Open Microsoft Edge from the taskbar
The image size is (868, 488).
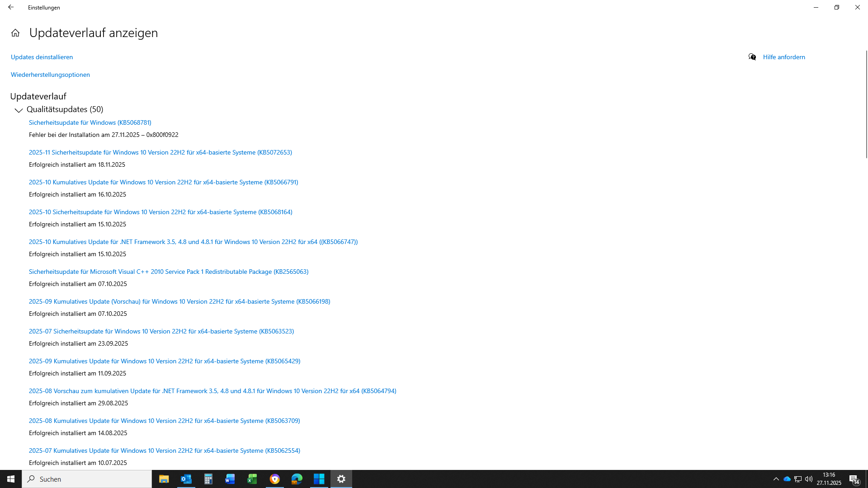point(297,479)
